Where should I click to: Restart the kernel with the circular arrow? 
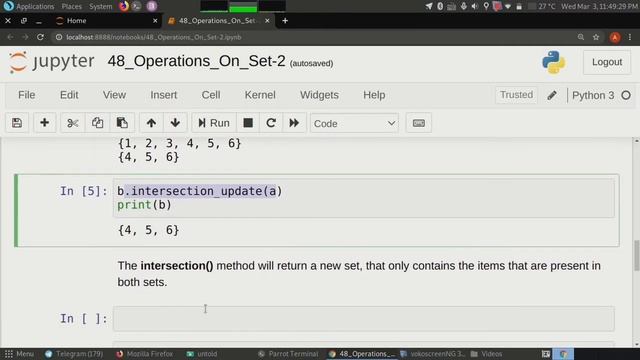[271, 123]
